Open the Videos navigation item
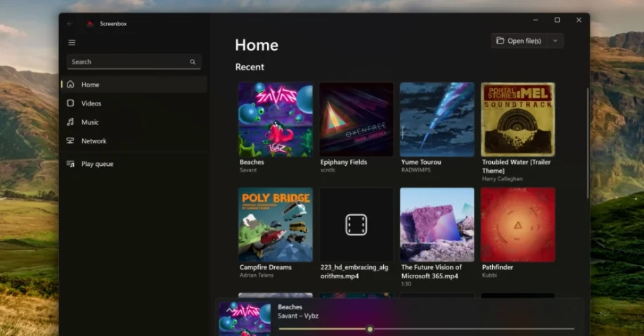This screenshot has width=644, height=336. click(134, 103)
